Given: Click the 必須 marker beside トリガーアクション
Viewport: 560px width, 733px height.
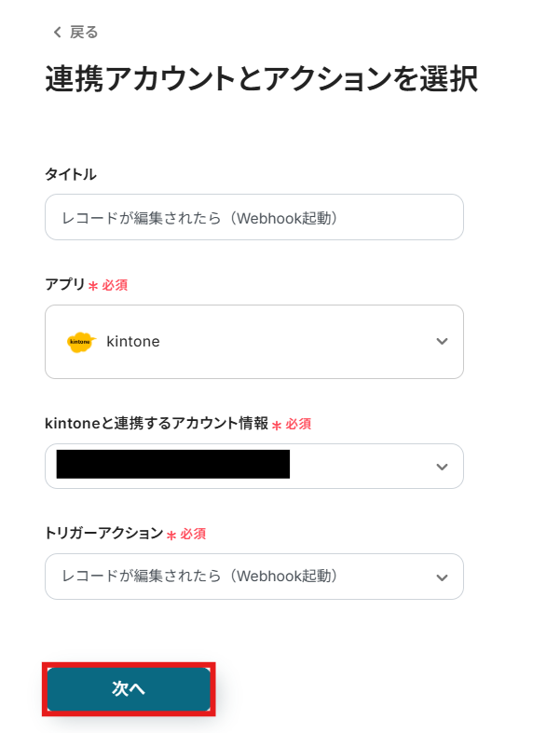Looking at the screenshot, I should [193, 535].
